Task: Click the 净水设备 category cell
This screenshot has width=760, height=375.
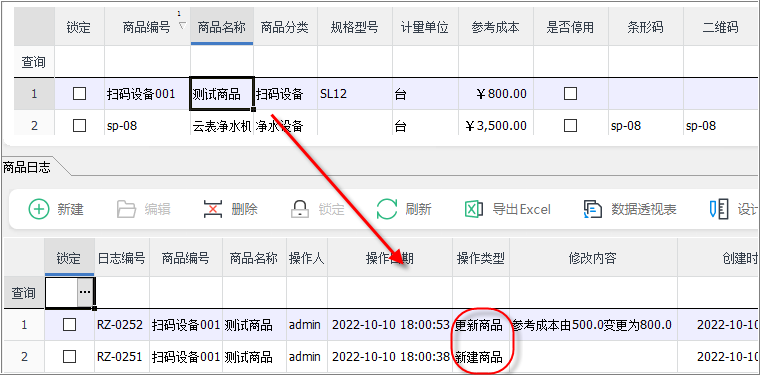Action: pyautogui.click(x=285, y=126)
